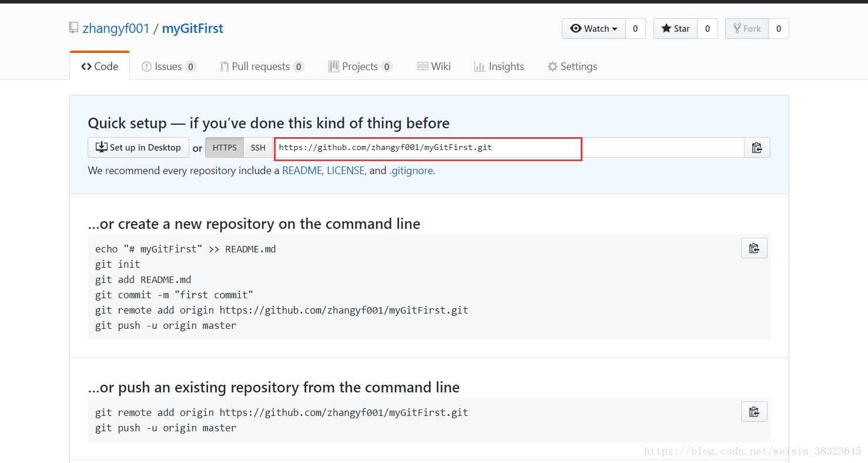Switch to the Issues tab
This screenshot has height=463, width=868.
tap(169, 66)
